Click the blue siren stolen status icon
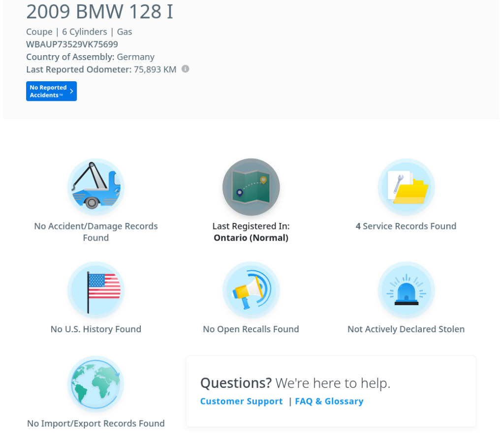The image size is (504, 443). [x=406, y=290]
